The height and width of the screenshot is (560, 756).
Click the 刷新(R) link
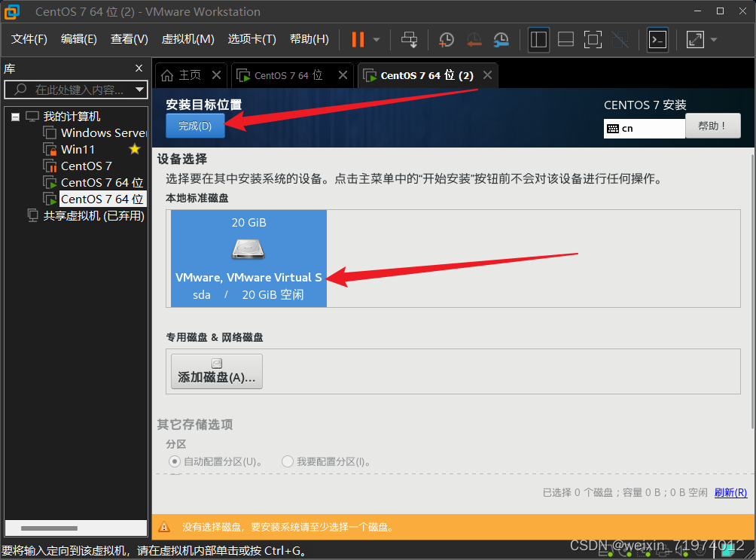[730, 492]
